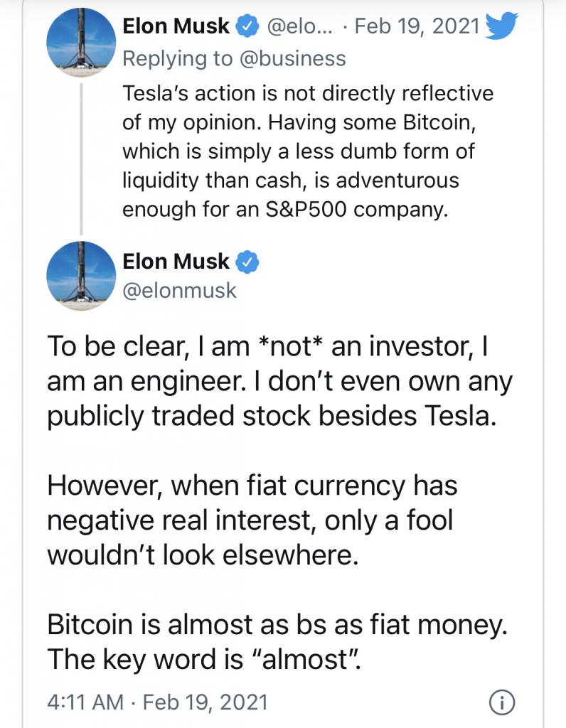566x728 pixels.
Task: Open the @elonmusk handle link
Action: pyautogui.click(x=180, y=291)
